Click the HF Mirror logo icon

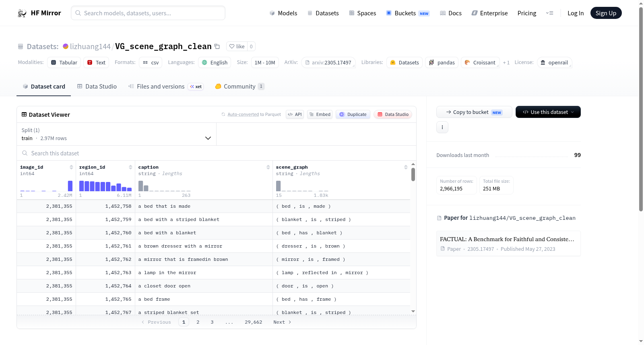22,13
